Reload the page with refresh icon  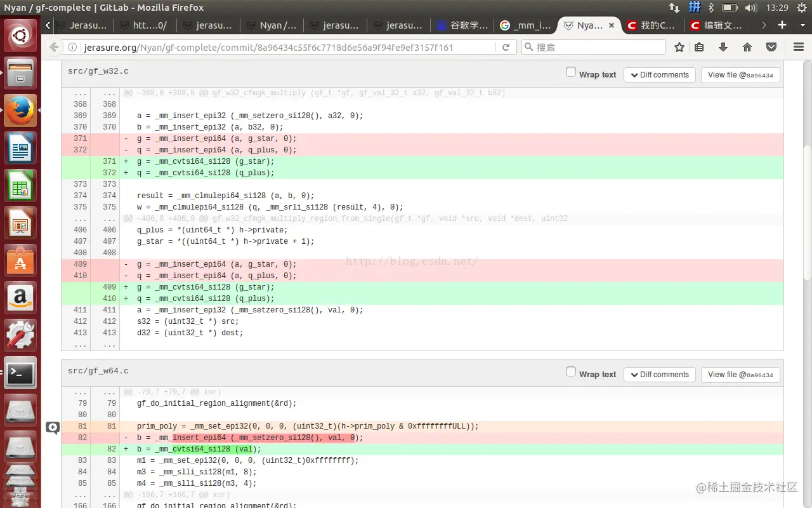pos(506,47)
